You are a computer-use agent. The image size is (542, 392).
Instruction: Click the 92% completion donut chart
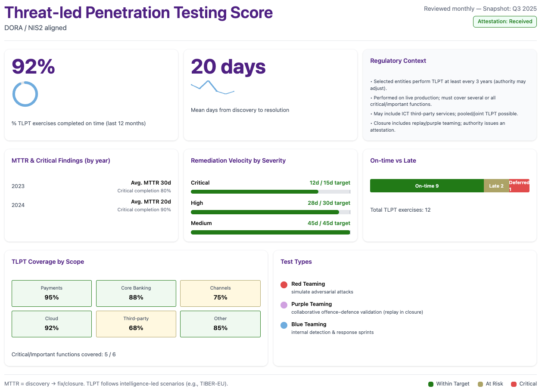tap(25, 94)
